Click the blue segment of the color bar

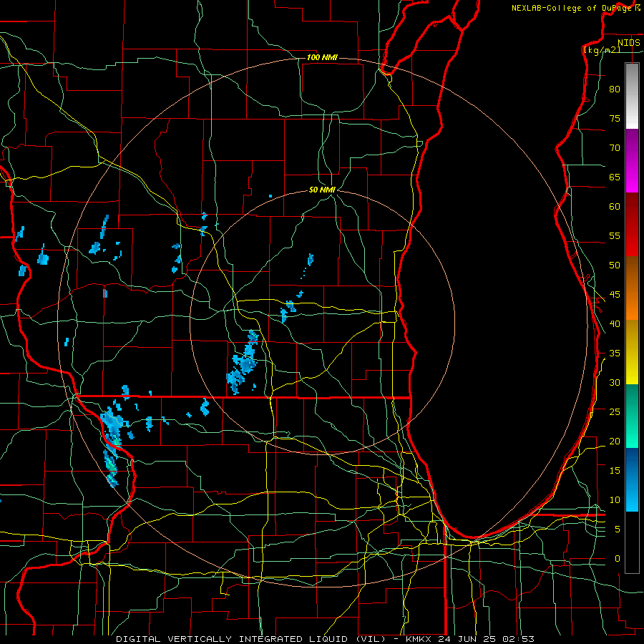[x=632, y=479]
